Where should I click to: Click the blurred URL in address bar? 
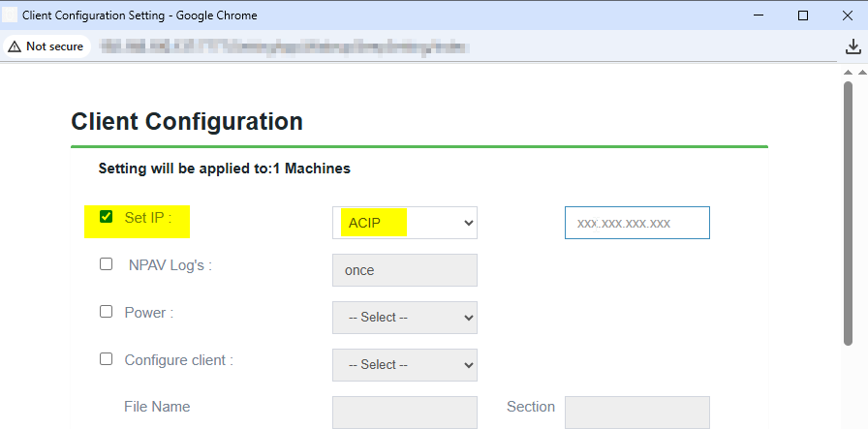[281, 46]
